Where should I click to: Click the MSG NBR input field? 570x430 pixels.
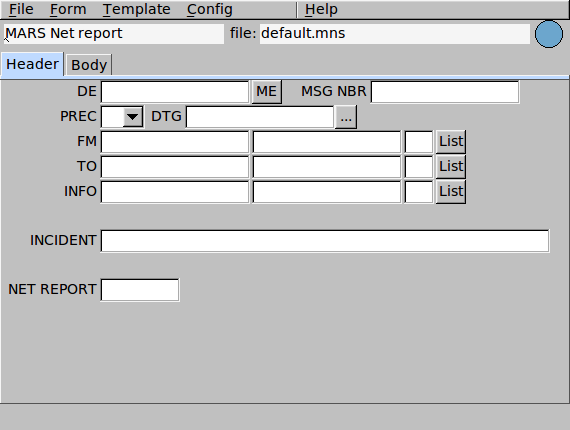click(x=445, y=92)
